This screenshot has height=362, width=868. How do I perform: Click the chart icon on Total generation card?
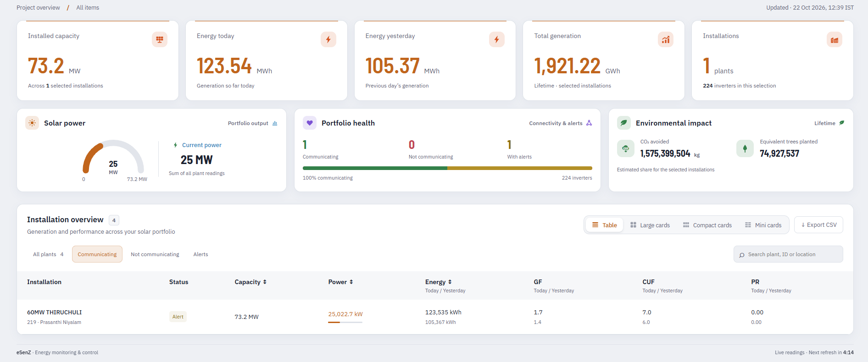(666, 39)
